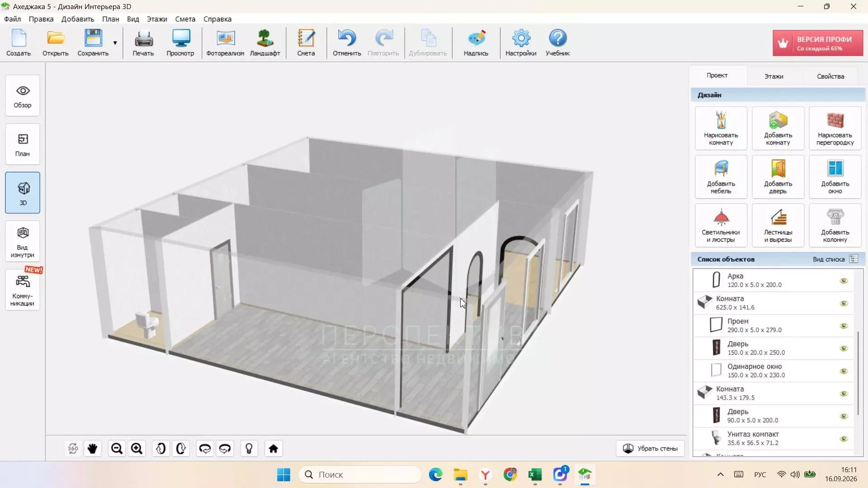
Task: Switch to the Свойства tab
Action: (x=830, y=76)
